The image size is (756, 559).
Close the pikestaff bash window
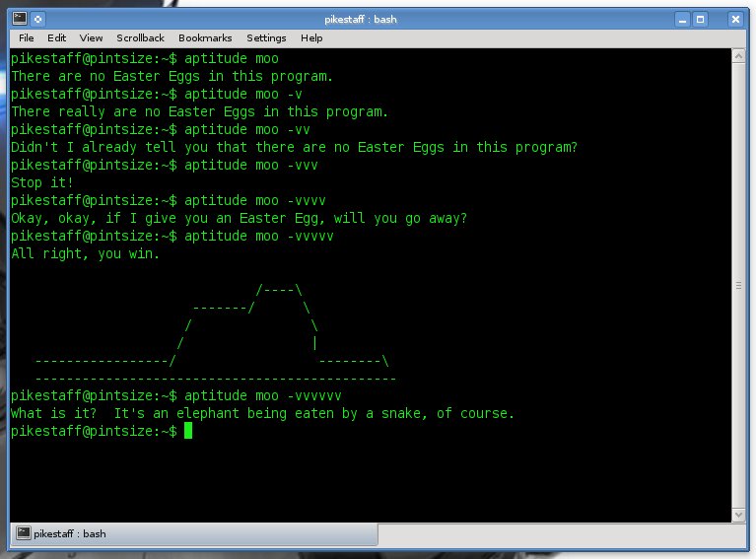735,20
